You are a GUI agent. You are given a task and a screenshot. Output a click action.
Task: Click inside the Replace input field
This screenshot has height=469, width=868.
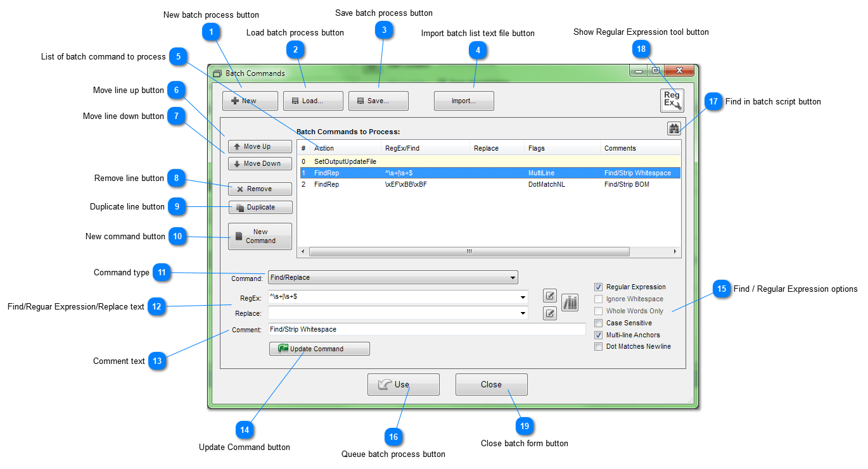tap(393, 313)
